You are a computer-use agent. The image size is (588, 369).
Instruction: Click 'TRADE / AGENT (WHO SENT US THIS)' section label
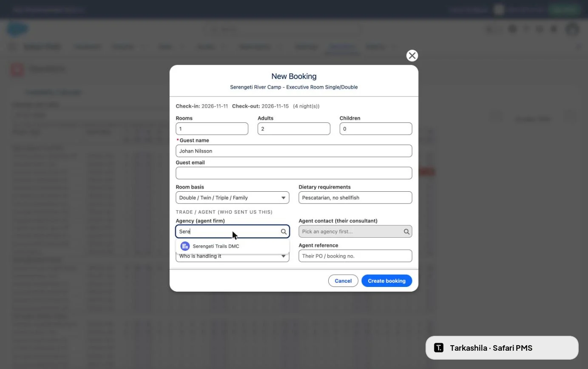[224, 212]
